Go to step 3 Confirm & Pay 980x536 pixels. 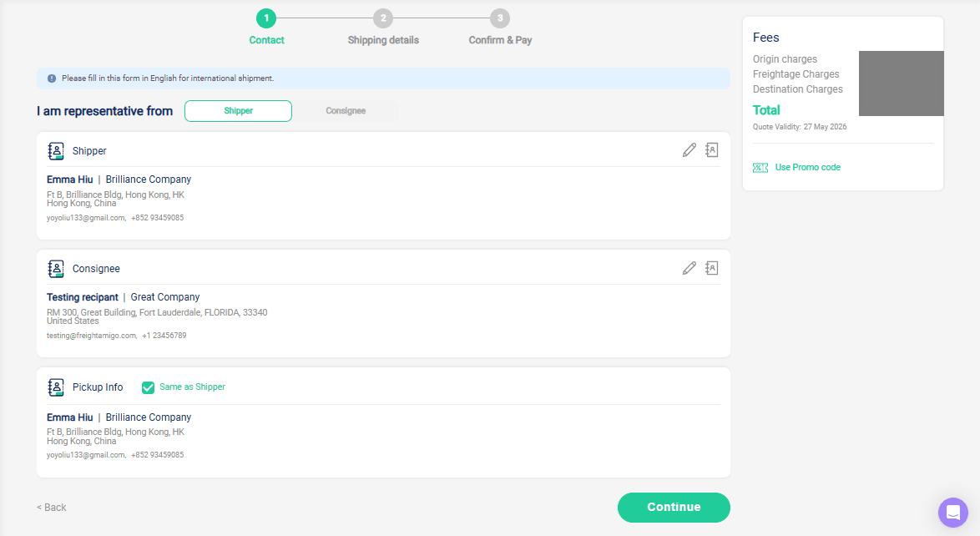click(500, 18)
